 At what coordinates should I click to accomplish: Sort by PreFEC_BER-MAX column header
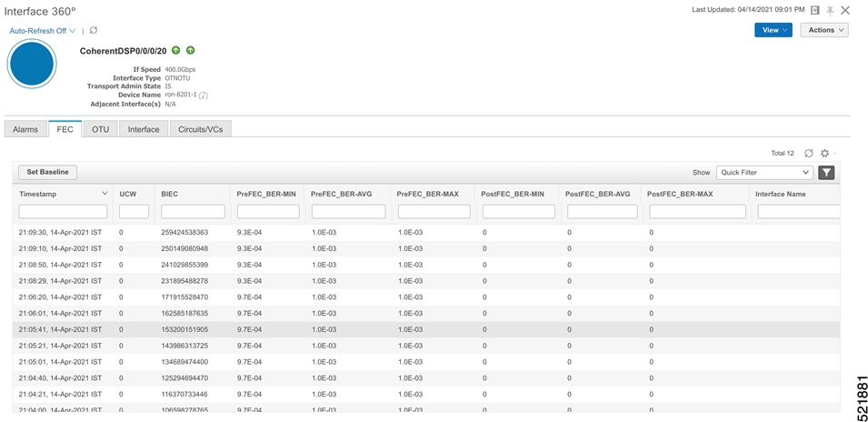[428, 195]
